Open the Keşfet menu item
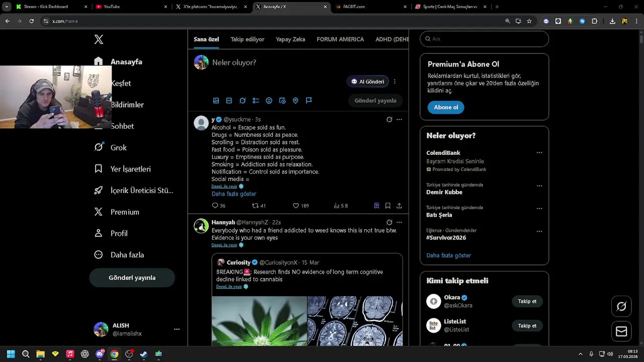The image size is (644, 362). [121, 83]
